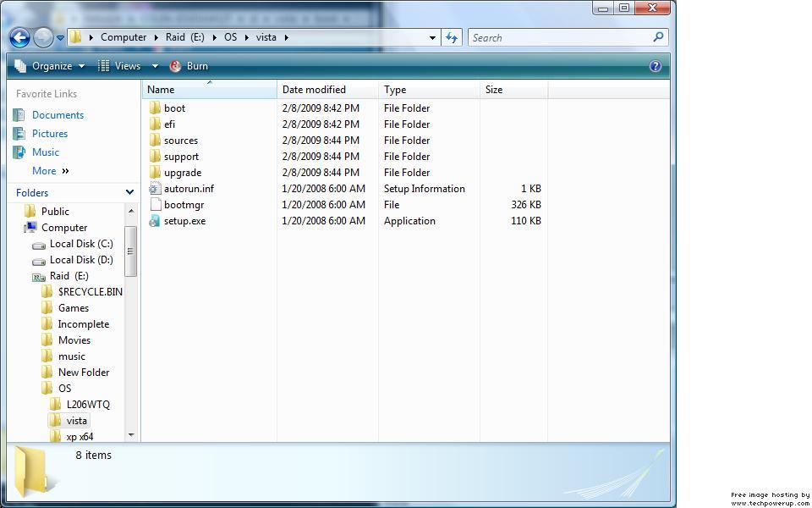Select vista in the address breadcrumb
Image resolution: width=812 pixels, height=508 pixels.
pos(266,37)
